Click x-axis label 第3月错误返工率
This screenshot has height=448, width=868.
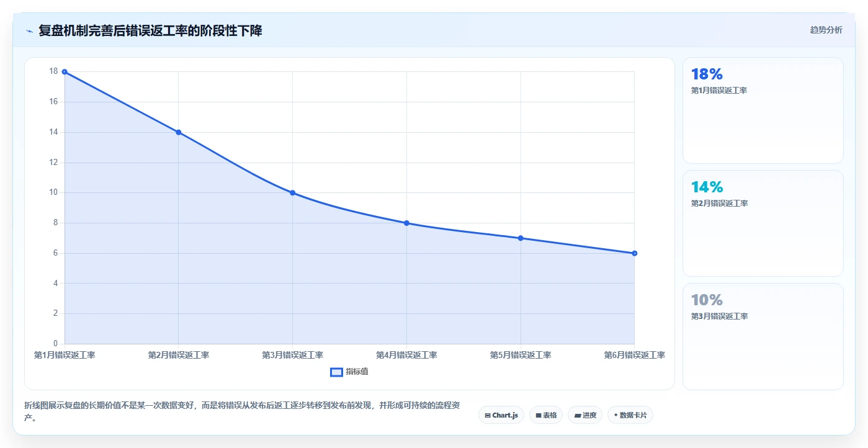click(x=292, y=355)
